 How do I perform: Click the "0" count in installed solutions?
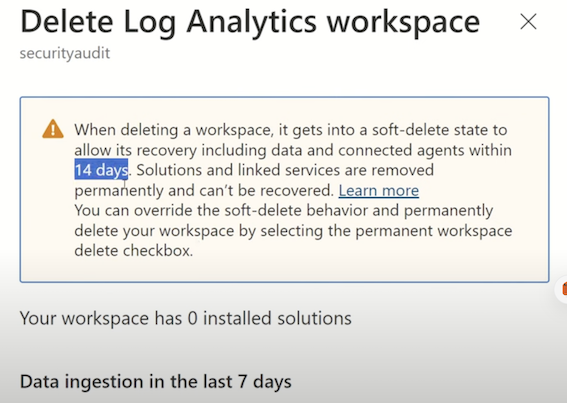(193, 318)
